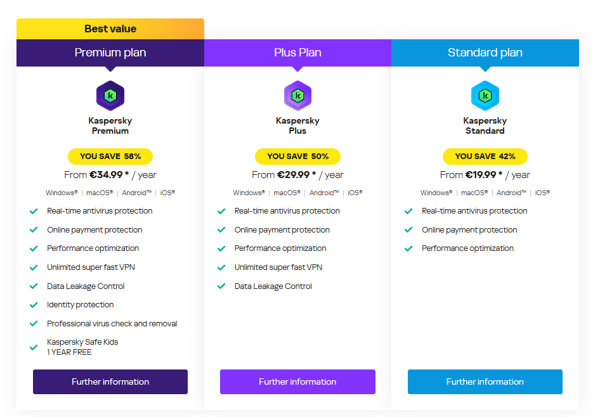Select the Standard plan header tab
The height and width of the screenshot is (417, 600).
[x=485, y=53]
